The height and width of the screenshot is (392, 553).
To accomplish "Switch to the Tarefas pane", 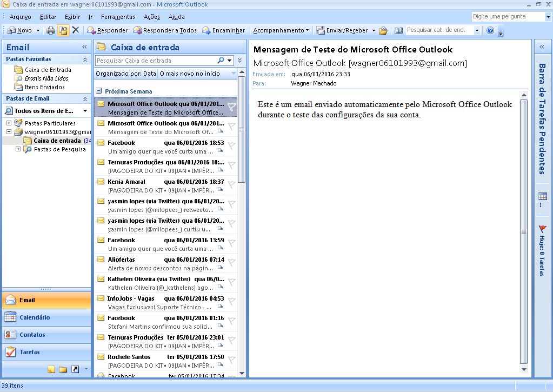I will tap(46, 352).
